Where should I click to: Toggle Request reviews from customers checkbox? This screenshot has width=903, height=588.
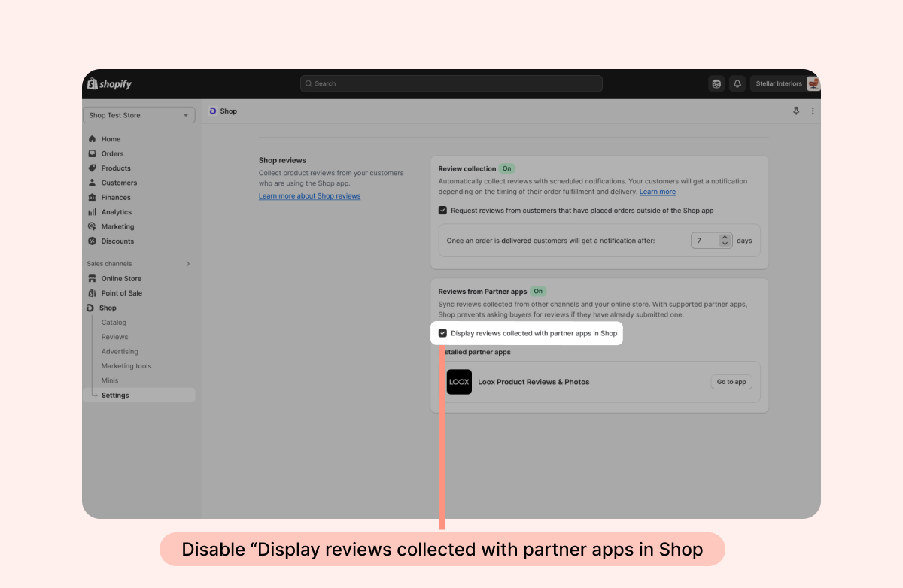442,211
